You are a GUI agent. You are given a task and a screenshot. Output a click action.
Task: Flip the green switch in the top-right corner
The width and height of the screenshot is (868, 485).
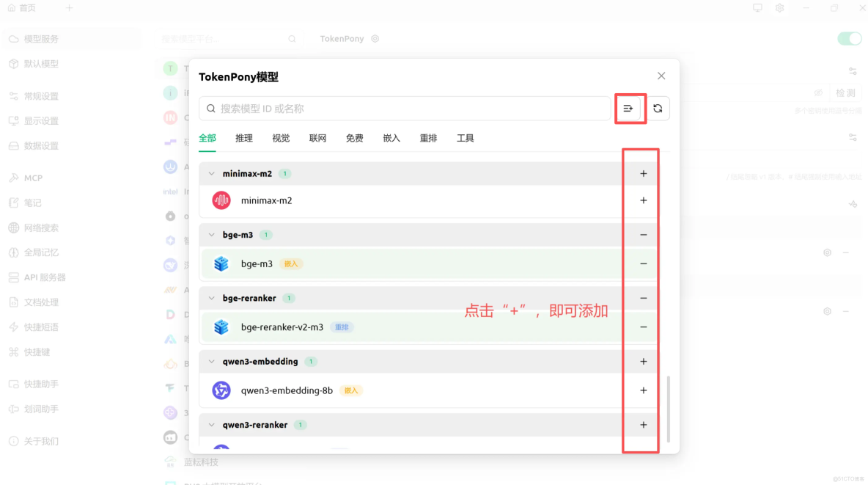click(849, 38)
